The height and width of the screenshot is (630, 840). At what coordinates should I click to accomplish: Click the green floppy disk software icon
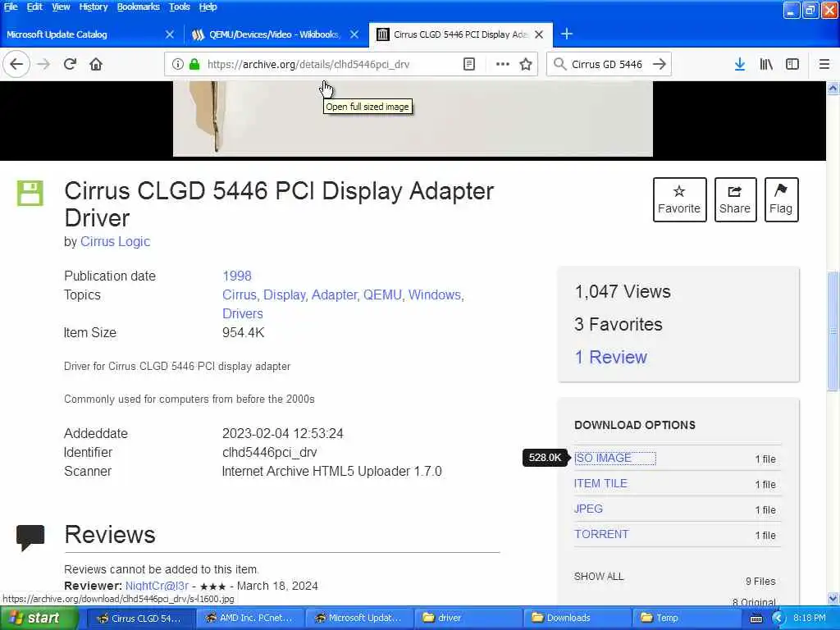click(30, 193)
